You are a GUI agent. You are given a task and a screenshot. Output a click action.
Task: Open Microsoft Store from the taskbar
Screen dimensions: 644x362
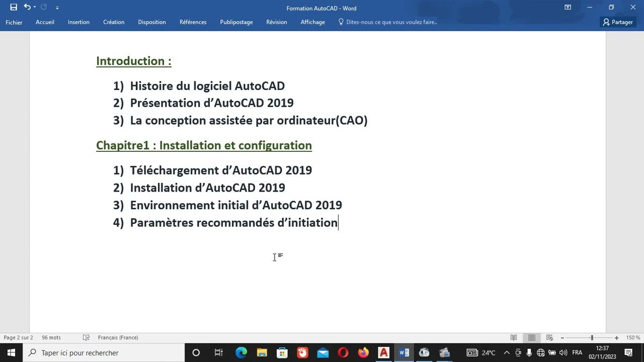pyautogui.click(x=282, y=353)
